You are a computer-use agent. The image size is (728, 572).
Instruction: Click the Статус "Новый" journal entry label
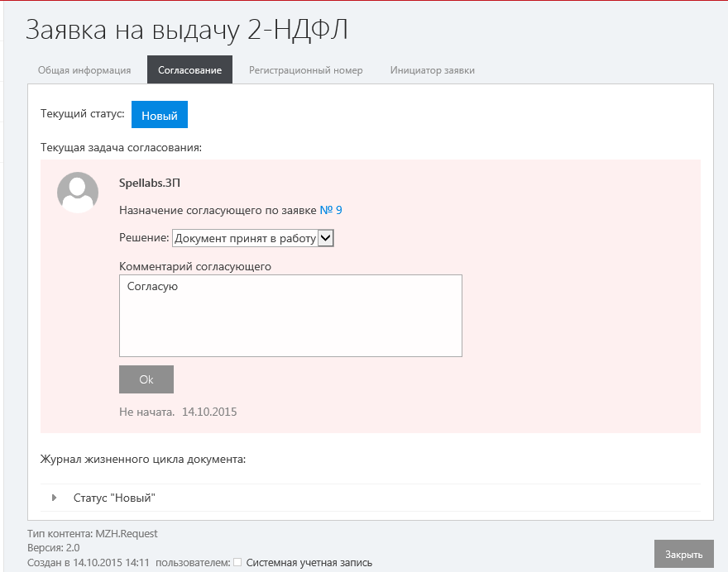[x=114, y=498]
